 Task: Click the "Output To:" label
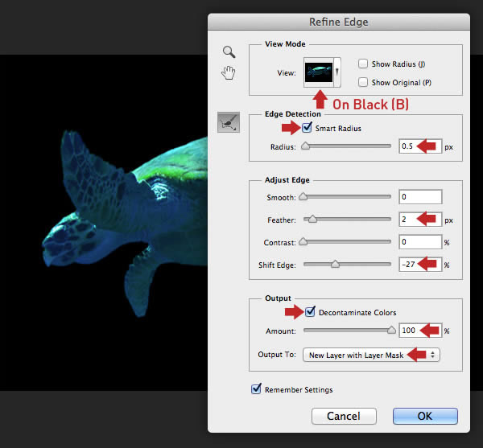pos(277,355)
